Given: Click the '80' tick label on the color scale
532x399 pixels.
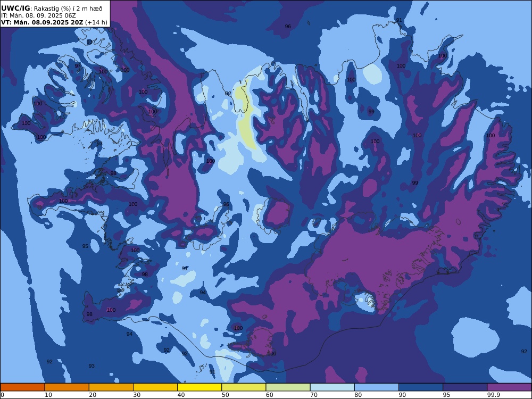Looking at the screenshot, I should (x=358, y=395).
